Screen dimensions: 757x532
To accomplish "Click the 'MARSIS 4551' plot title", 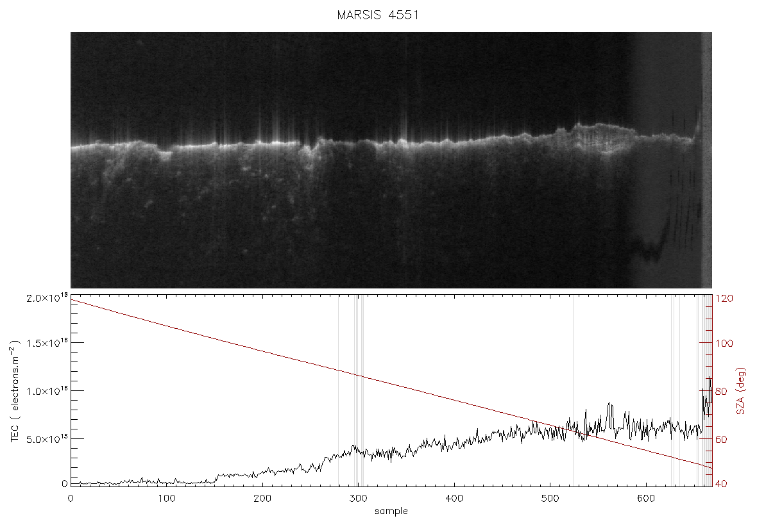I will point(377,15).
